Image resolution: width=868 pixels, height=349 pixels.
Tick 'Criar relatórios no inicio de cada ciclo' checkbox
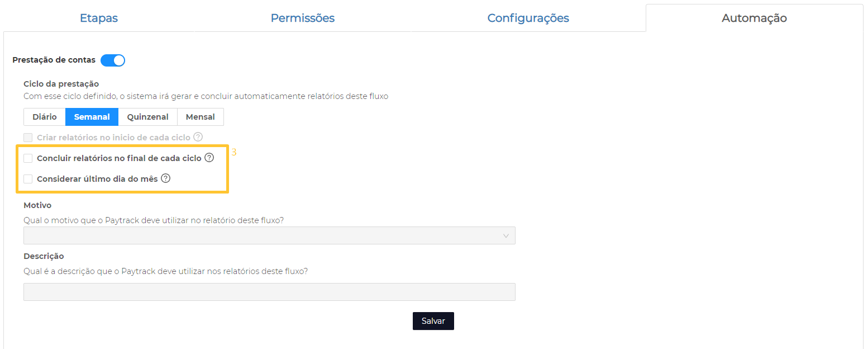point(28,137)
